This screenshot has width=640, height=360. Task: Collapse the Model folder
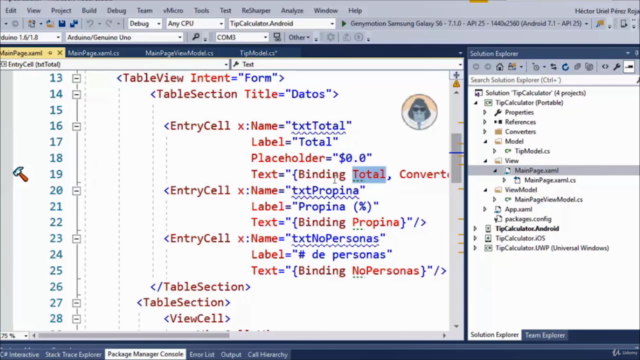coord(485,142)
